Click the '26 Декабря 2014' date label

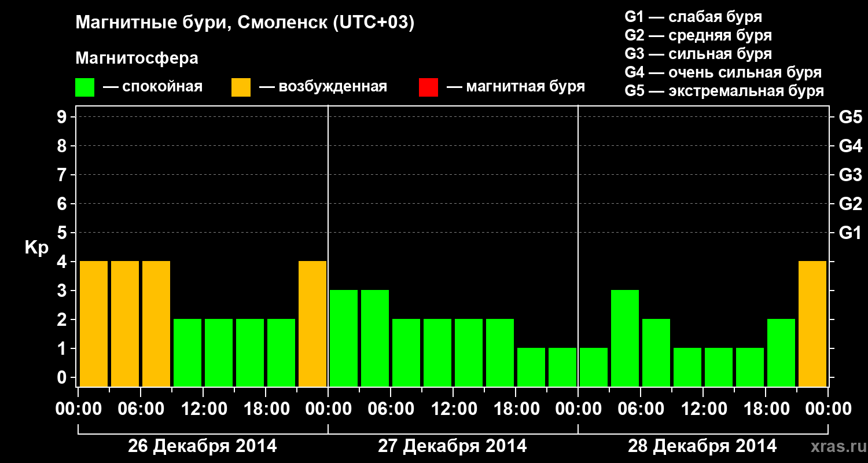tap(203, 446)
